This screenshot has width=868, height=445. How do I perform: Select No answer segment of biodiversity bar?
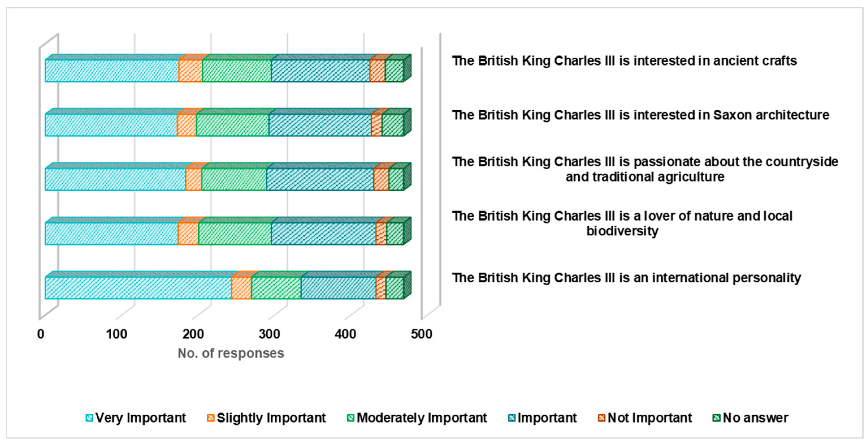click(395, 234)
